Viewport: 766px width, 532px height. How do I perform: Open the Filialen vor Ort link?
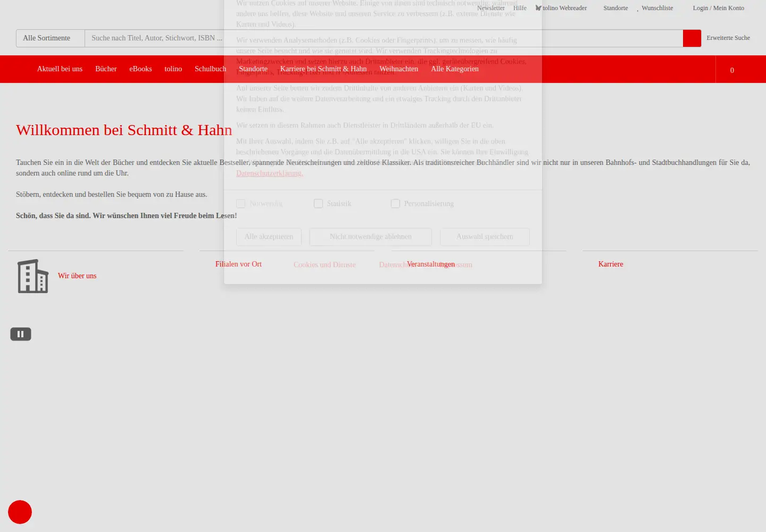[238, 264]
